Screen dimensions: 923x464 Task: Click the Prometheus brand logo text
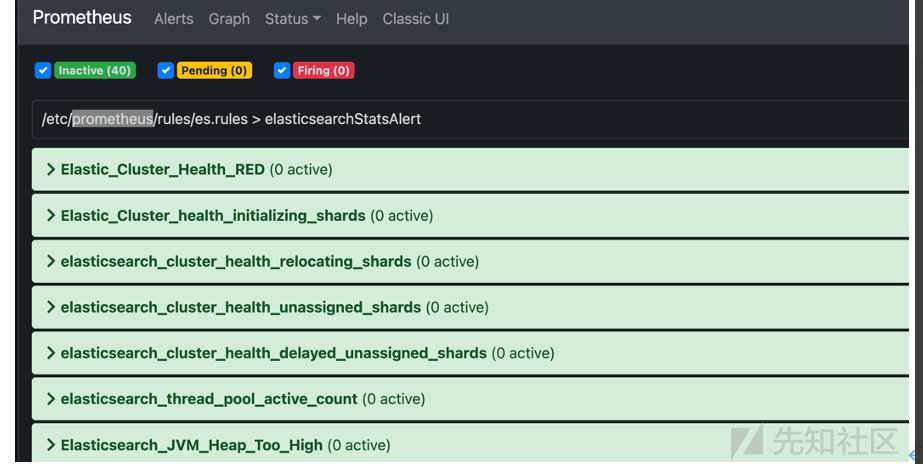coord(82,18)
